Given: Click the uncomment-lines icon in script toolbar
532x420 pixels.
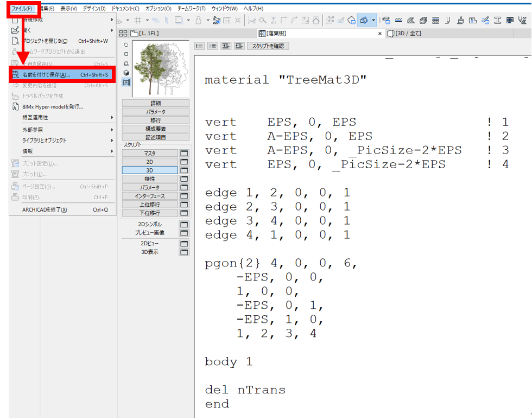Looking at the screenshot, I should point(213,46).
